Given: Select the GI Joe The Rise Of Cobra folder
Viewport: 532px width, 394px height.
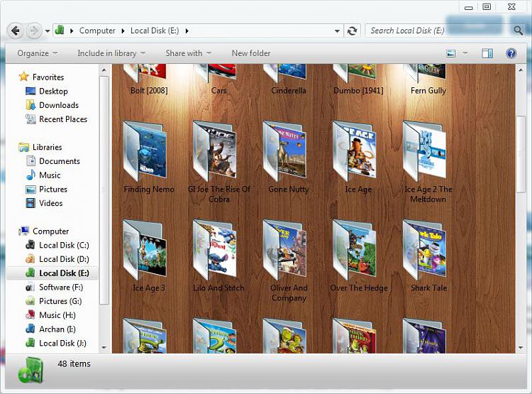Looking at the screenshot, I should (214, 151).
